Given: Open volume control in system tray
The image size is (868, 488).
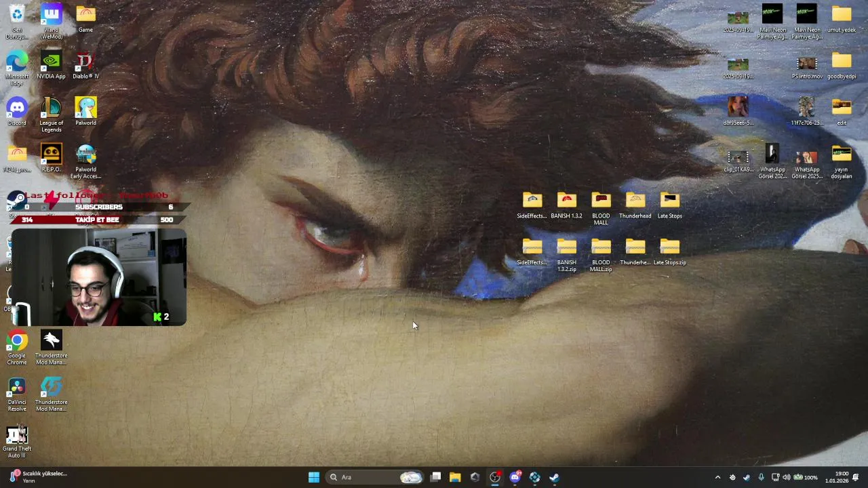Looking at the screenshot, I should click(x=786, y=477).
